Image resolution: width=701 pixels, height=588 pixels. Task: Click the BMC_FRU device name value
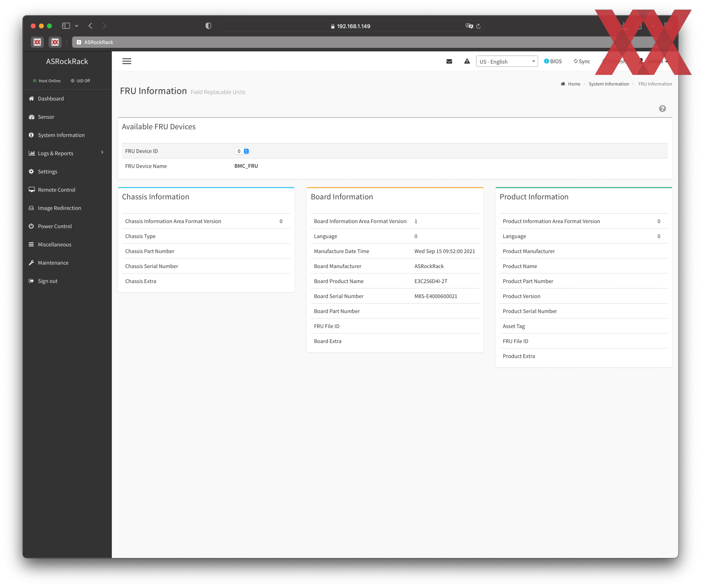pos(246,166)
